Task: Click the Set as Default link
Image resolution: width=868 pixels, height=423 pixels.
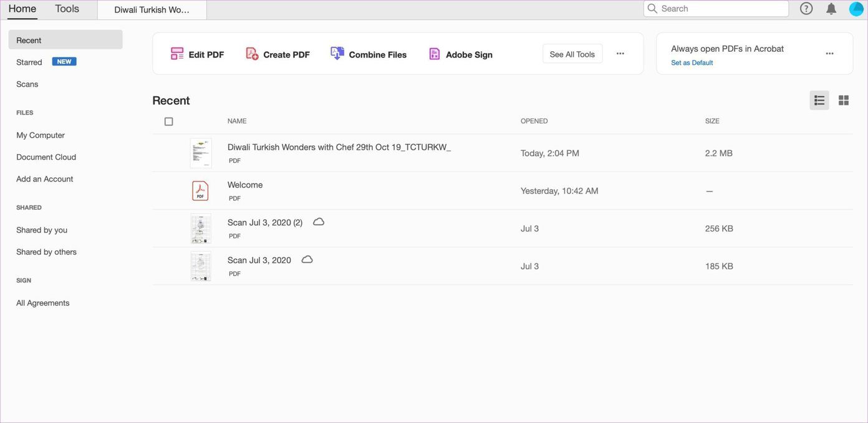Action: tap(692, 63)
